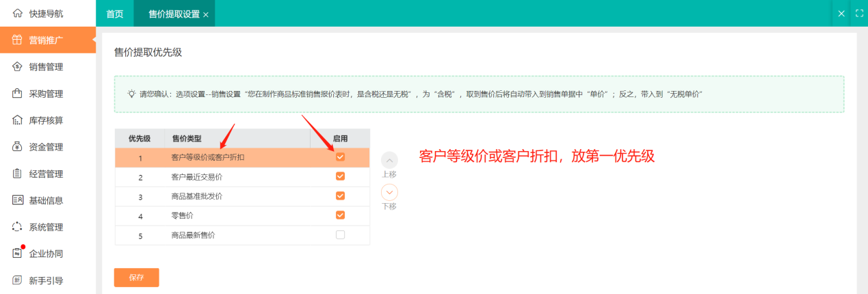Click the 库存核算 warehouse icon

click(x=17, y=120)
